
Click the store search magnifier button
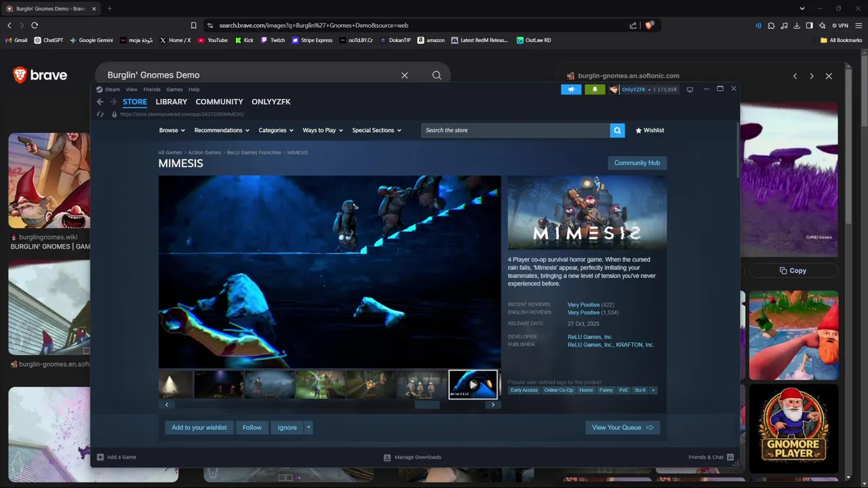617,130
